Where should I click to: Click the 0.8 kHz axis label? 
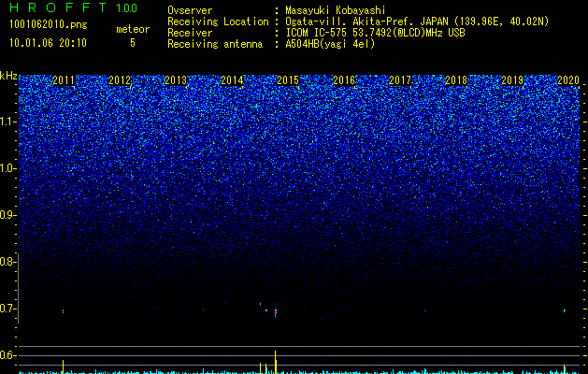[7, 262]
